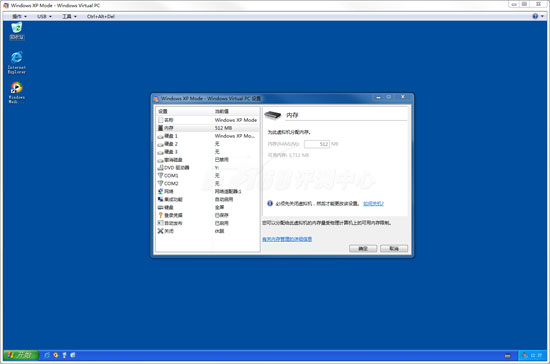Open the 如何关机? how-to-shut-down link
Screen dimensions: 550x364
click(x=373, y=204)
